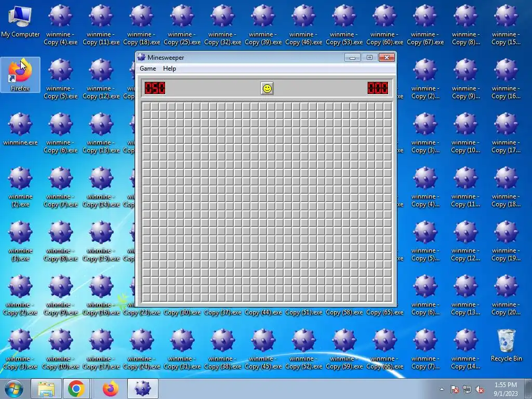The image size is (532, 399).
Task: Select the winmine (3).exe desktop icon
Action: tap(20, 241)
